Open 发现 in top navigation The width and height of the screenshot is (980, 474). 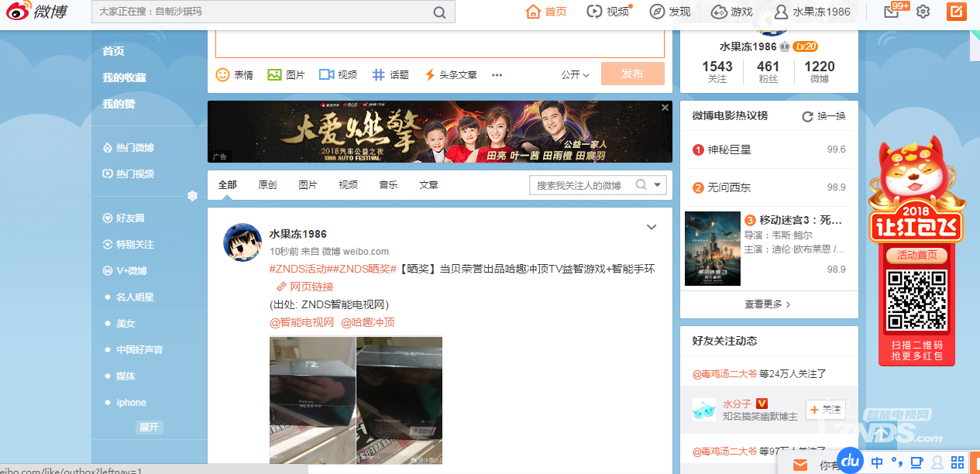pos(670,12)
